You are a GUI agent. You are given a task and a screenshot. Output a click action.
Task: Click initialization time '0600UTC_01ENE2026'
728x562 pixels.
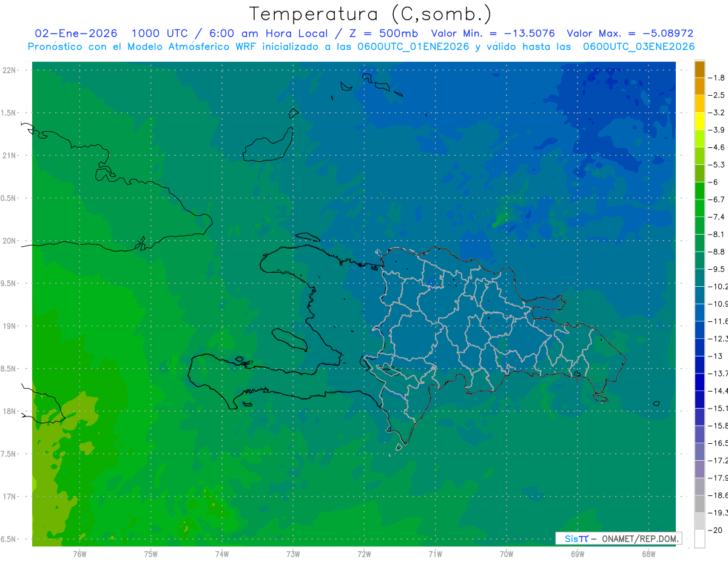413,47
